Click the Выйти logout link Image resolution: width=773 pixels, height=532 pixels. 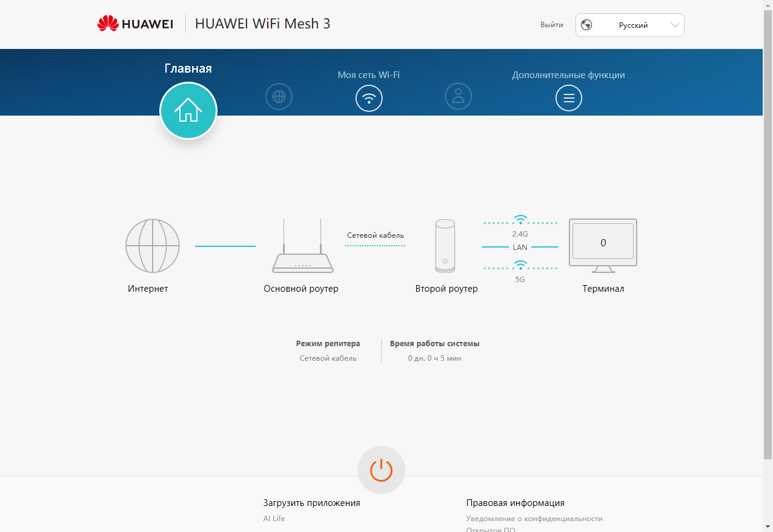[x=552, y=25]
